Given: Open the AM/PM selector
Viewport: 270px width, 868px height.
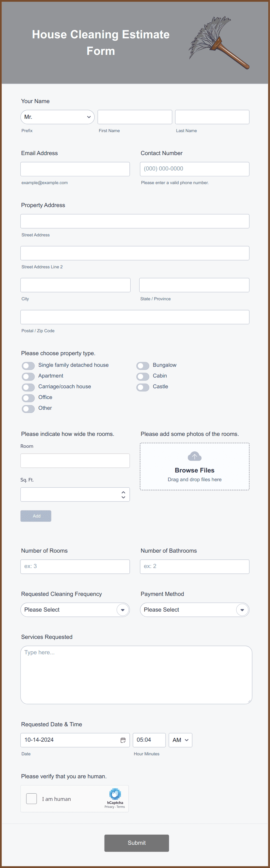Looking at the screenshot, I should (180, 740).
